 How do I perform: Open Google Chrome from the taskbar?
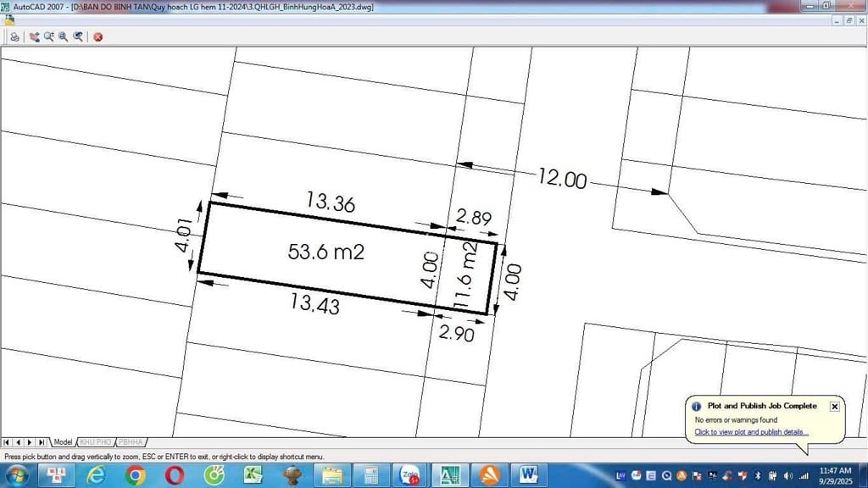click(136, 475)
